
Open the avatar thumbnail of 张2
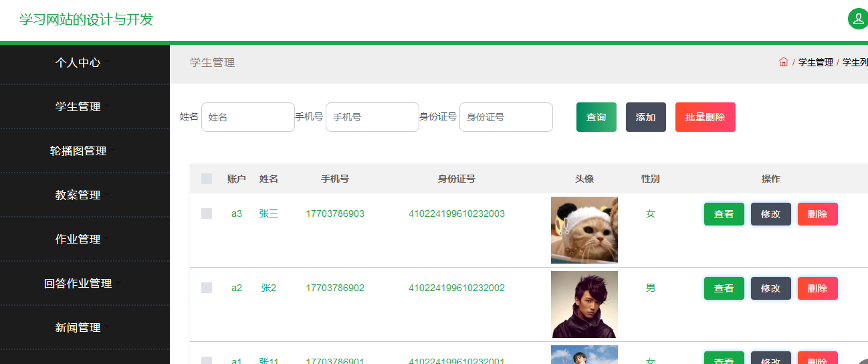[584, 304]
